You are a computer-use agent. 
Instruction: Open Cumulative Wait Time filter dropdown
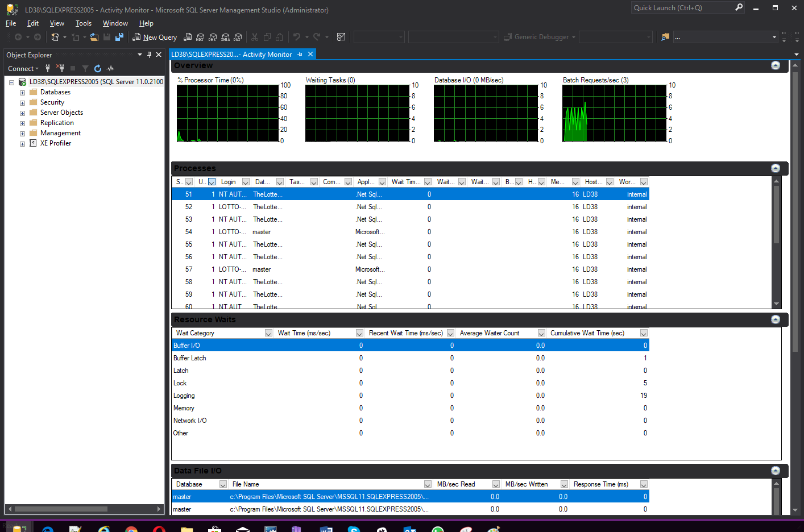[x=644, y=333]
